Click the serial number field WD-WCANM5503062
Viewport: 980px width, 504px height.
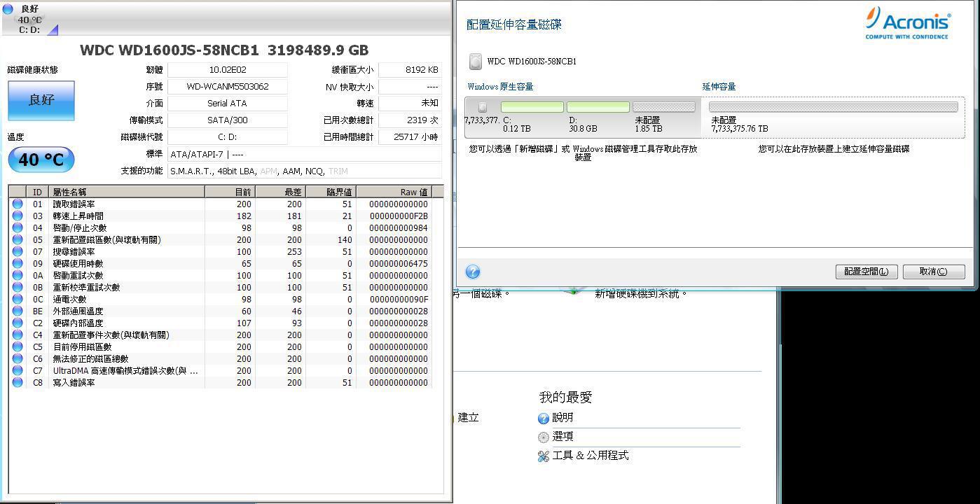[x=228, y=87]
